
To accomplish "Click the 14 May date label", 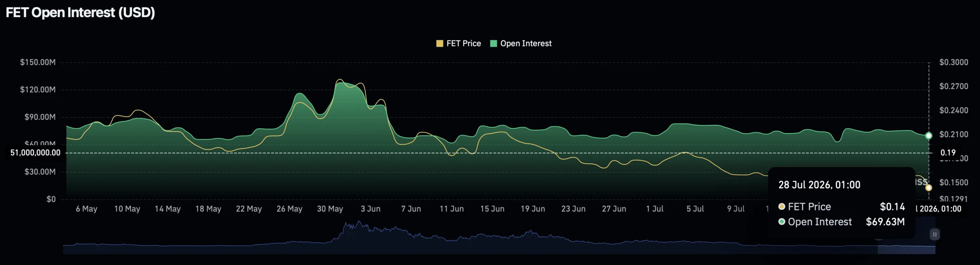I will [x=168, y=209].
